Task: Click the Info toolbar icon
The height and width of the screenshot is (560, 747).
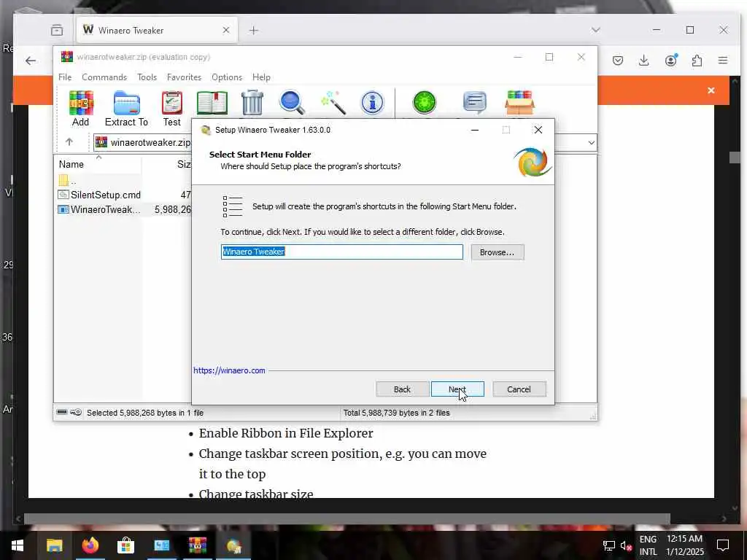Action: click(372, 103)
